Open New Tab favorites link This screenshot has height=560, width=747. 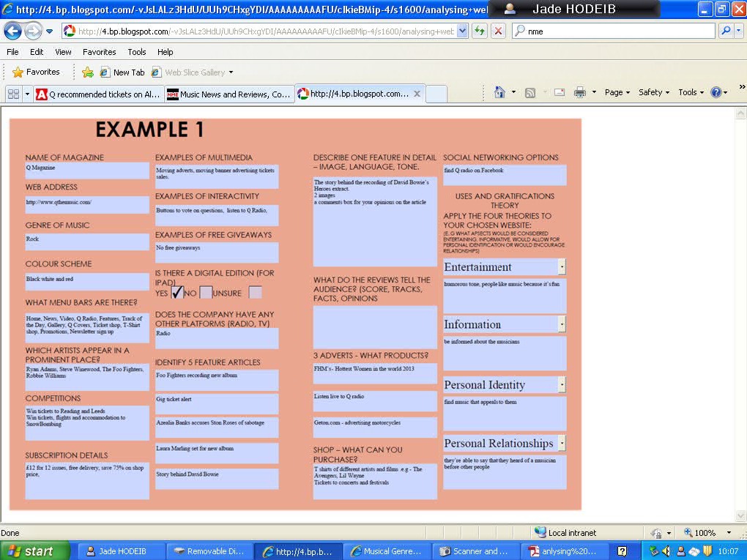tap(122, 72)
